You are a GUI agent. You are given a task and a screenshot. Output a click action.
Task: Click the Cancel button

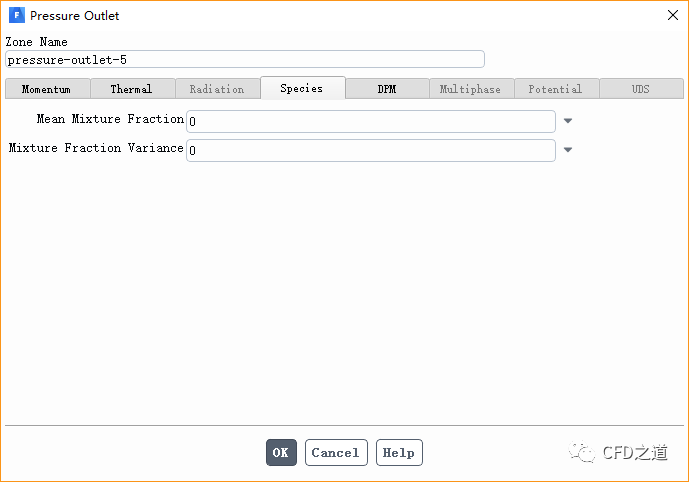pyautogui.click(x=336, y=453)
